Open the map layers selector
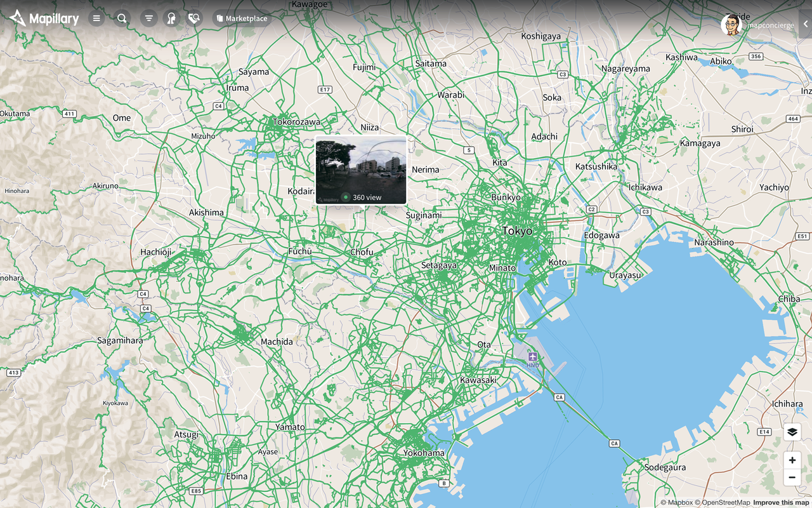Viewport: 812px width, 508px height. pyautogui.click(x=792, y=432)
